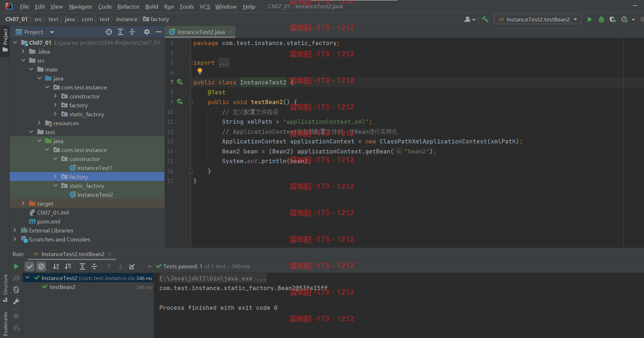Open Project view selector dropdown arrow
The width and height of the screenshot is (644, 338).
(x=52, y=32)
